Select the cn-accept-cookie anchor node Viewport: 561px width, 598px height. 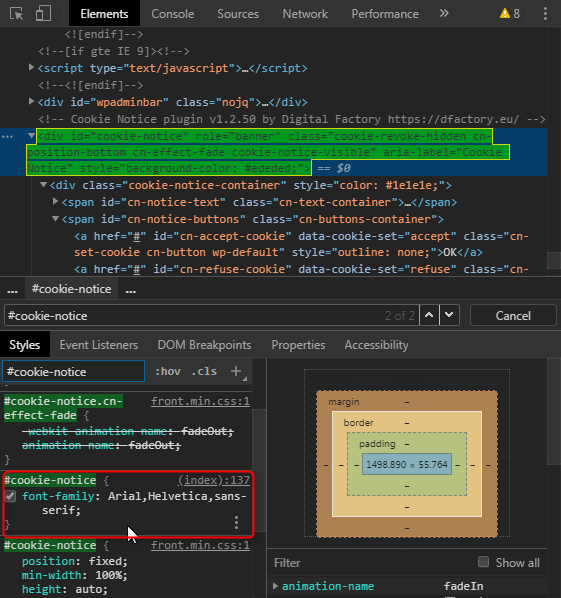click(301, 244)
